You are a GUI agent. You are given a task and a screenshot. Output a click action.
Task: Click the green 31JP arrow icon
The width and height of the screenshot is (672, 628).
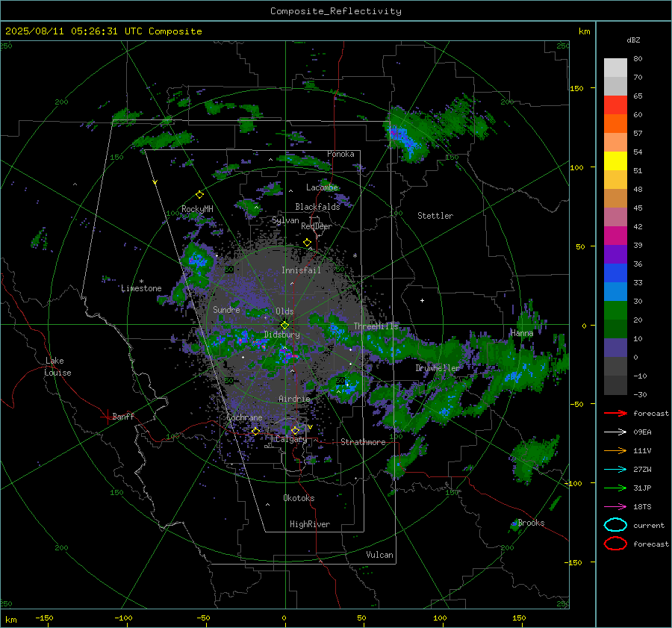tap(615, 488)
